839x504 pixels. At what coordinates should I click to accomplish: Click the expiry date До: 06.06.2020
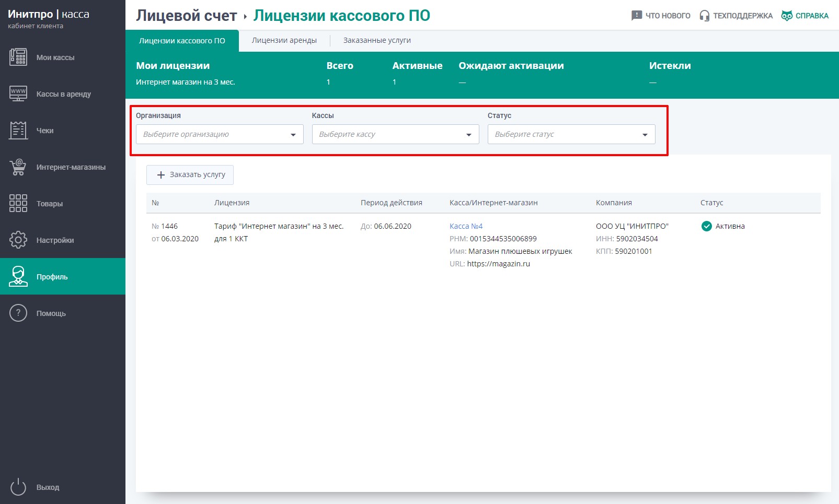(386, 226)
